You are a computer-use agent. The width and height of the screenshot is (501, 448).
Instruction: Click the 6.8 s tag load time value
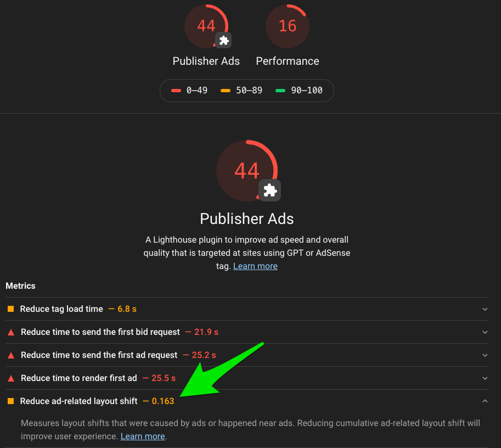127,309
